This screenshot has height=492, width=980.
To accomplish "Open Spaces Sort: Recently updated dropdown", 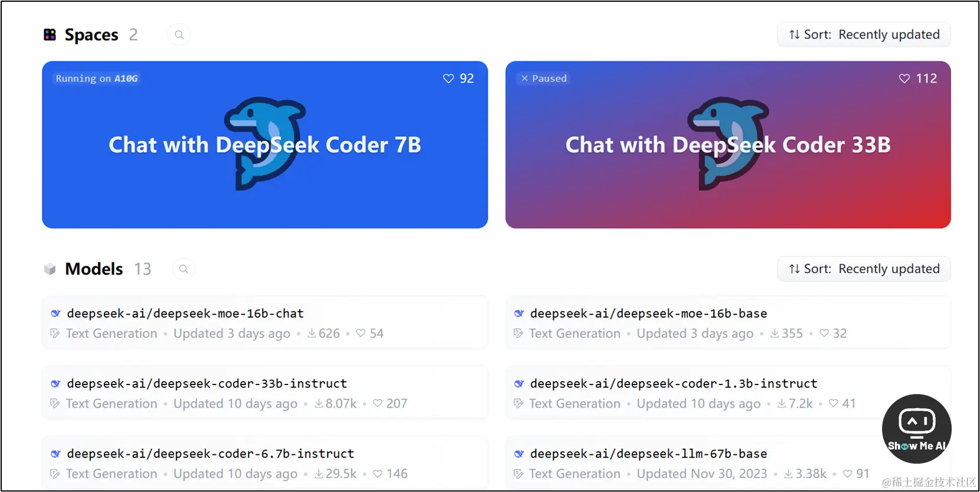I will [x=864, y=35].
